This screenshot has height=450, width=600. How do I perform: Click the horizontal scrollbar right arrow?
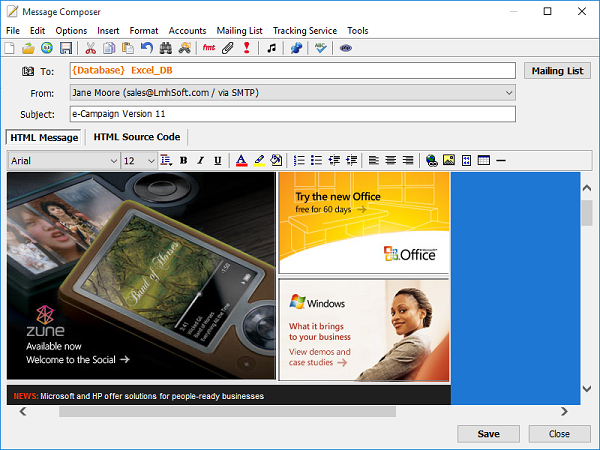pos(564,412)
